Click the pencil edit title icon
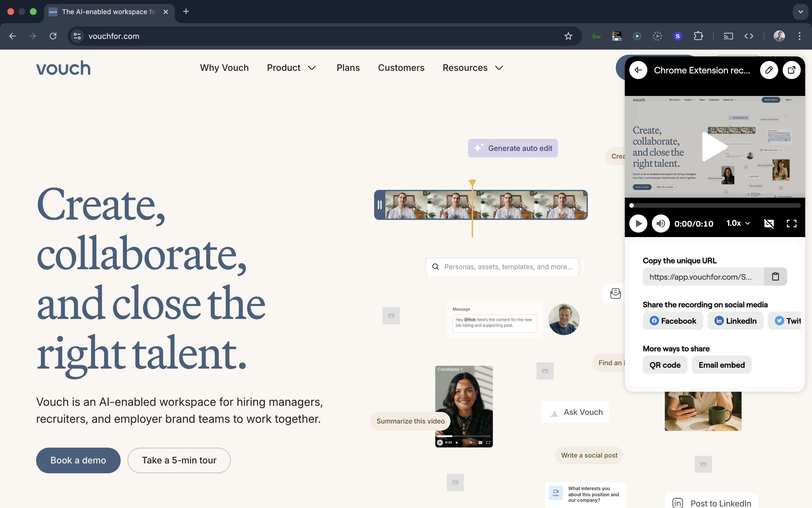This screenshot has height=508, width=812. (769, 70)
